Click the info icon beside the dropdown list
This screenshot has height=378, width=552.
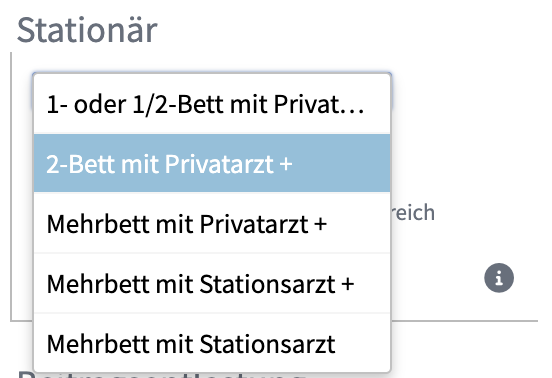[x=499, y=278]
